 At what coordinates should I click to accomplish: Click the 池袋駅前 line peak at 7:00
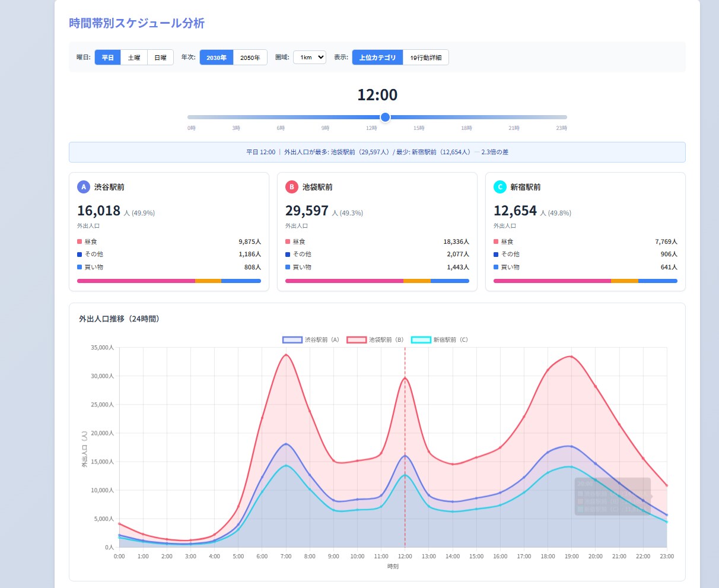tap(286, 355)
